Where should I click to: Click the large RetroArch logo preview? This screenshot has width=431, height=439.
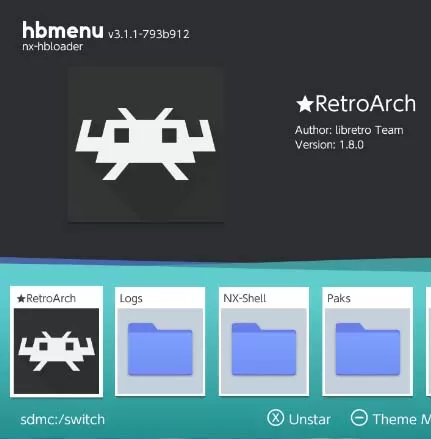click(x=146, y=144)
